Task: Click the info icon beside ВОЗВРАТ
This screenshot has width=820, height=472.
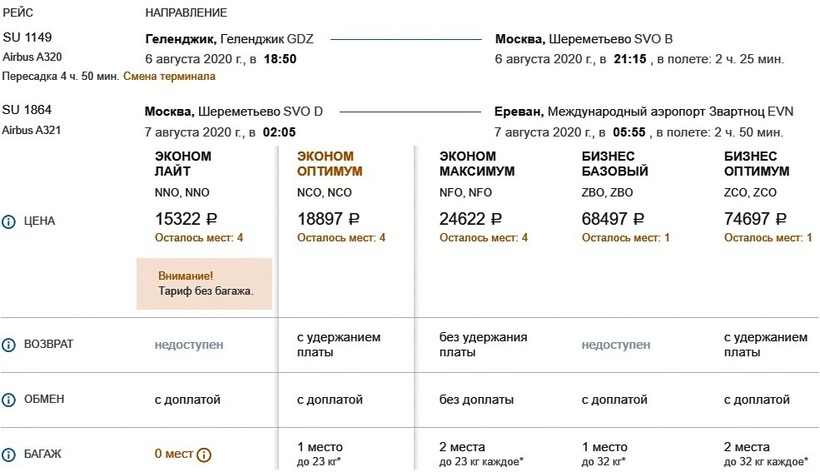Action: pos(9,345)
